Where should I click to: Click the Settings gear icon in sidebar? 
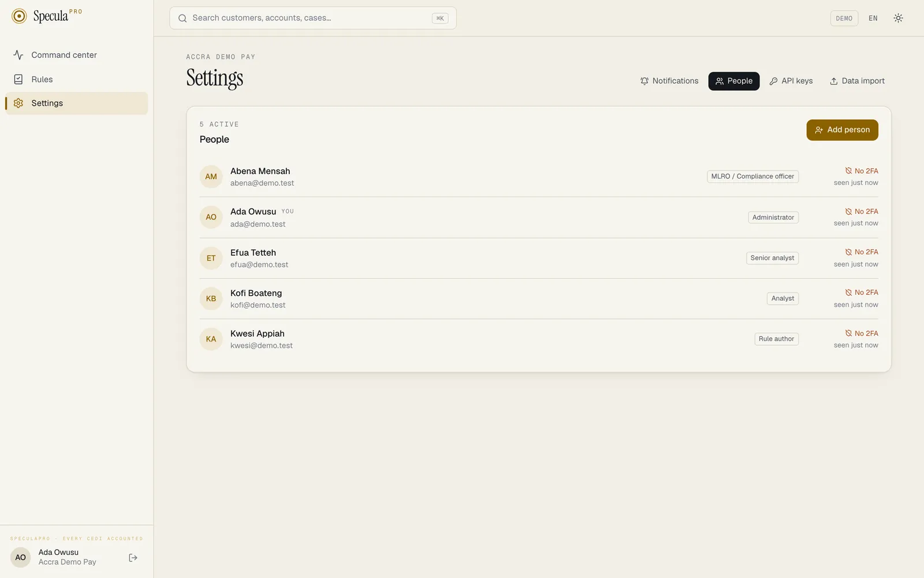[18, 103]
